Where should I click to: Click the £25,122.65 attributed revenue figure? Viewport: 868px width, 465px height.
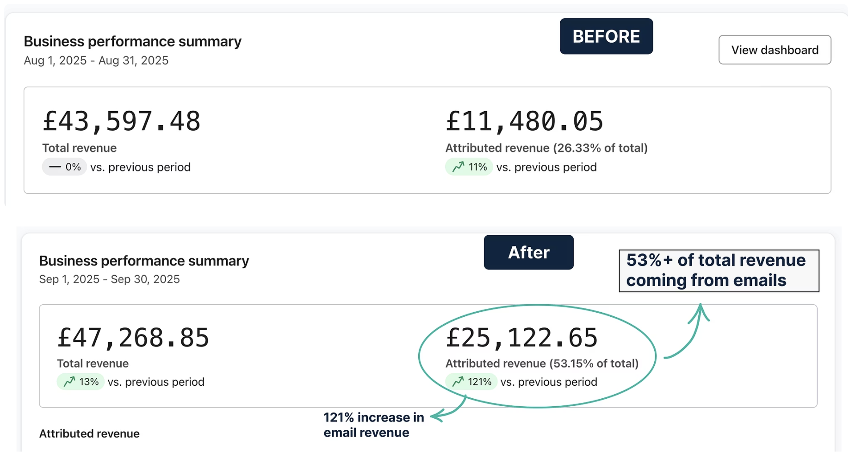pyautogui.click(x=521, y=338)
